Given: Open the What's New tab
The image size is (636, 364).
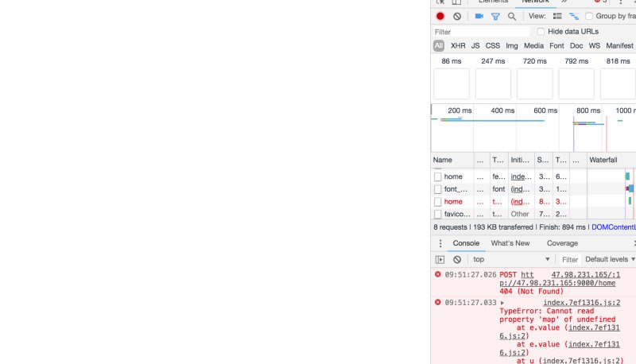Looking at the screenshot, I should 510,243.
